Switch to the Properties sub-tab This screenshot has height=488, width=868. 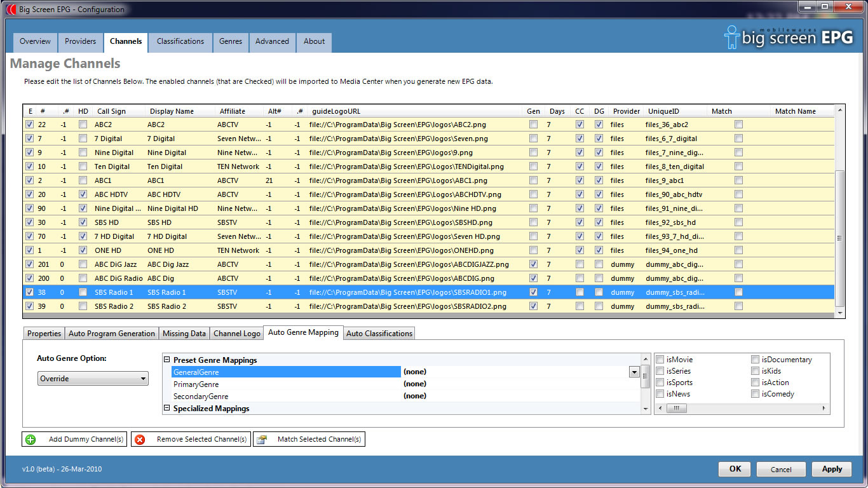coord(44,334)
